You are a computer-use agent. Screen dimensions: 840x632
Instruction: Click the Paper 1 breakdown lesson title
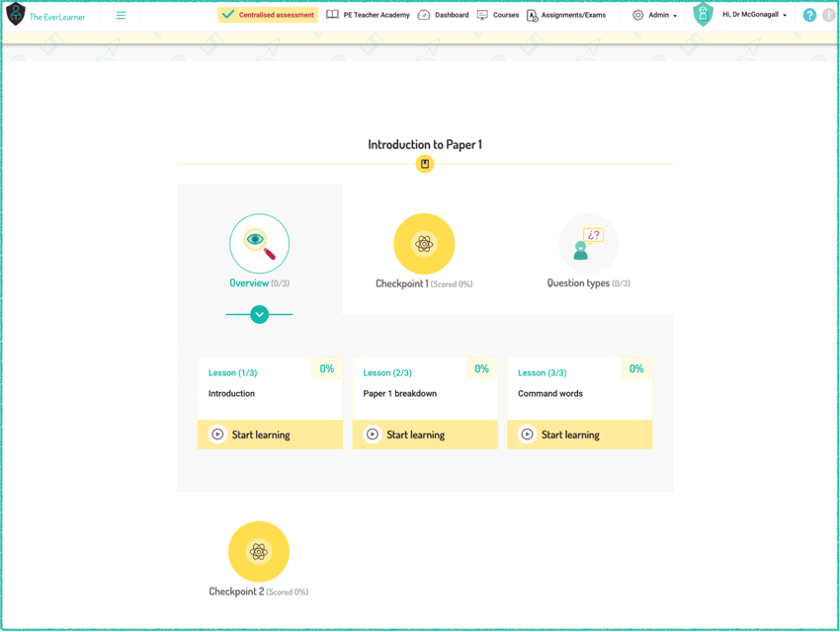(399, 393)
